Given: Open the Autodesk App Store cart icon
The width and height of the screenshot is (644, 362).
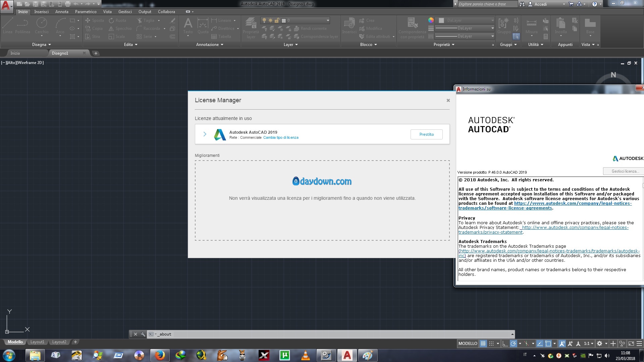Looking at the screenshot, I should [x=571, y=4].
